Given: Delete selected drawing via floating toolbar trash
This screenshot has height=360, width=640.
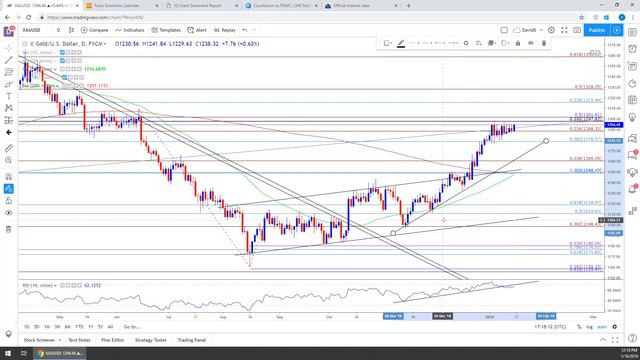Looking at the screenshot, I should [x=544, y=43].
